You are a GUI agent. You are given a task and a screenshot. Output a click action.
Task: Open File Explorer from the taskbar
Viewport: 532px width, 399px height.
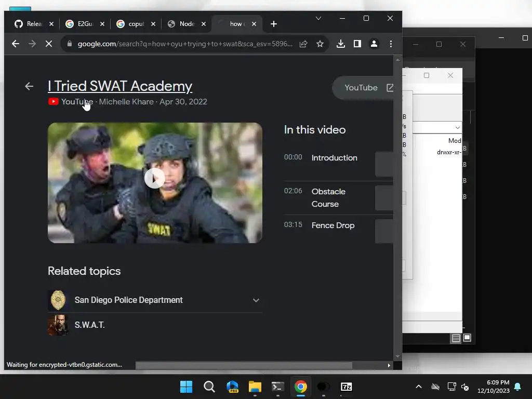pos(255,387)
